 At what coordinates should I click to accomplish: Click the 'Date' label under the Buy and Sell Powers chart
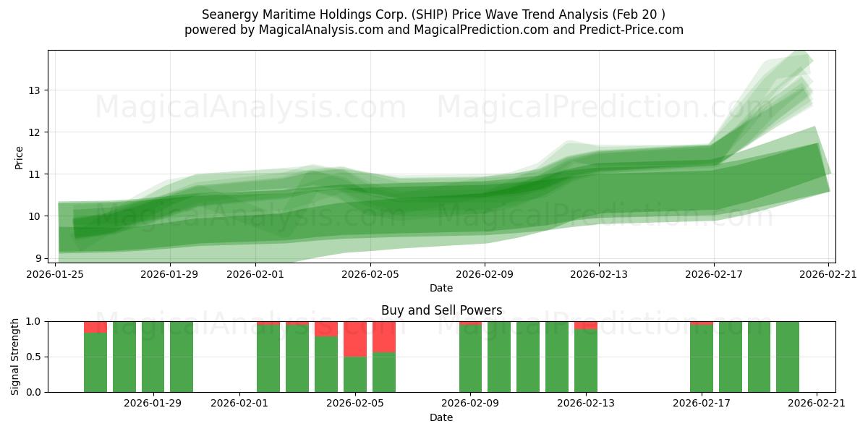pyautogui.click(x=441, y=417)
